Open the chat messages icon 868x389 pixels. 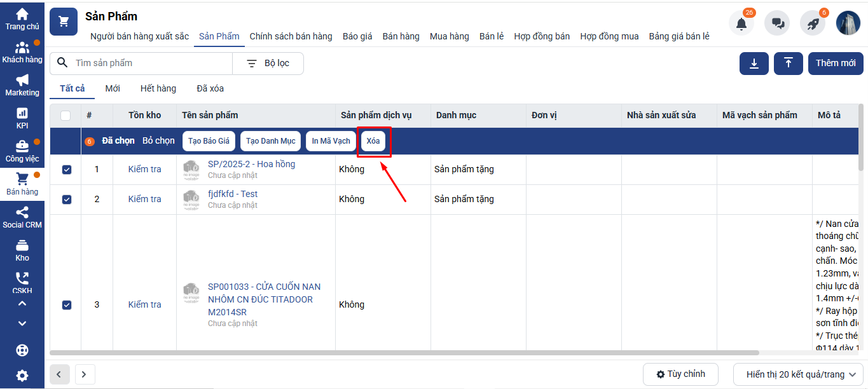click(x=777, y=24)
